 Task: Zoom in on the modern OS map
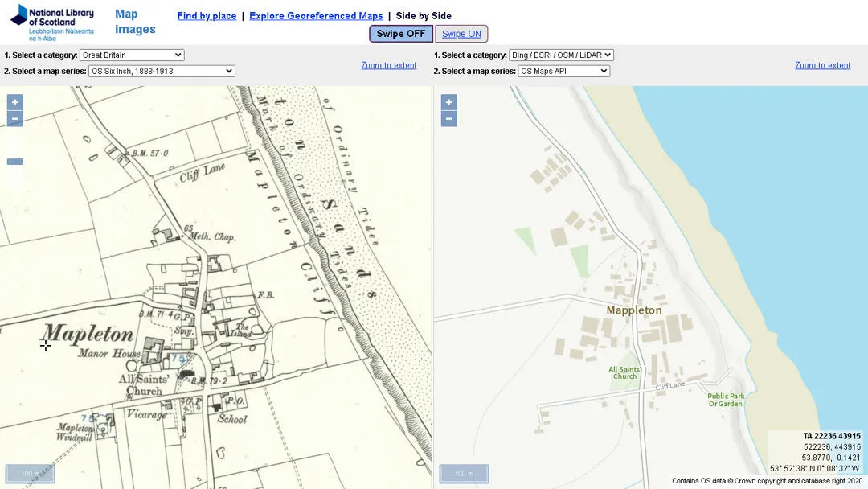tap(448, 101)
